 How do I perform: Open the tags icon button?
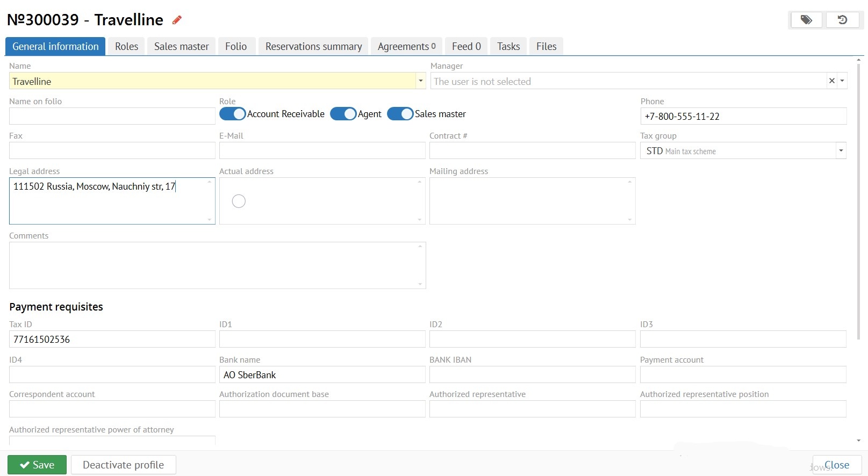click(806, 20)
